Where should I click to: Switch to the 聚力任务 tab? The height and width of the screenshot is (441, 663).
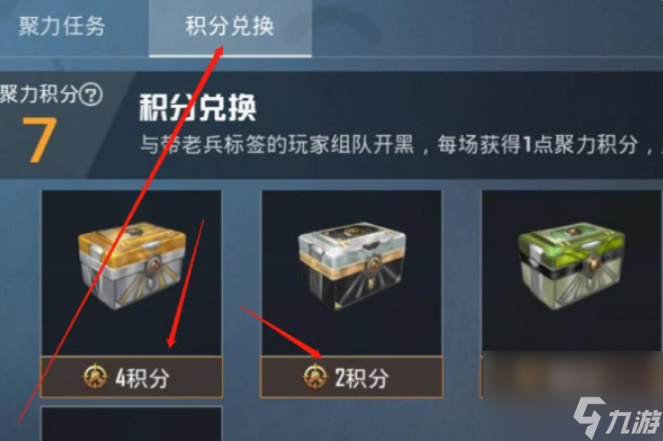coord(62,26)
